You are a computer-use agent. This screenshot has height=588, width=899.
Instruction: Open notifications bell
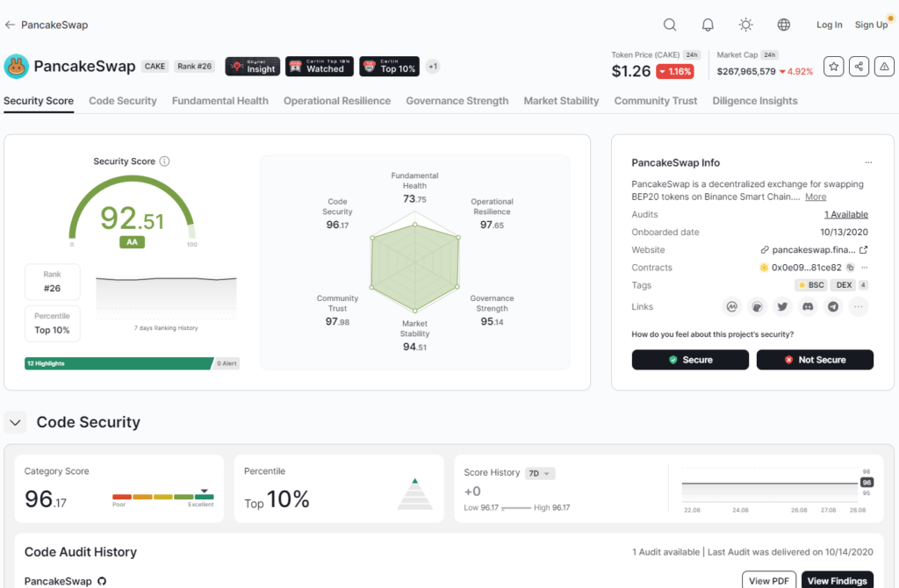[708, 25]
